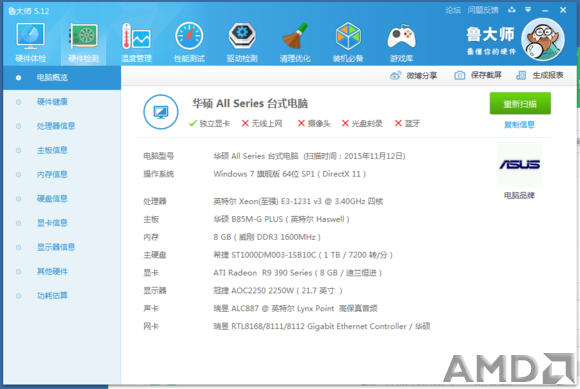Screen dimensions: 580x389
Task: Click the 生成报表 report icon
Action: click(x=521, y=75)
